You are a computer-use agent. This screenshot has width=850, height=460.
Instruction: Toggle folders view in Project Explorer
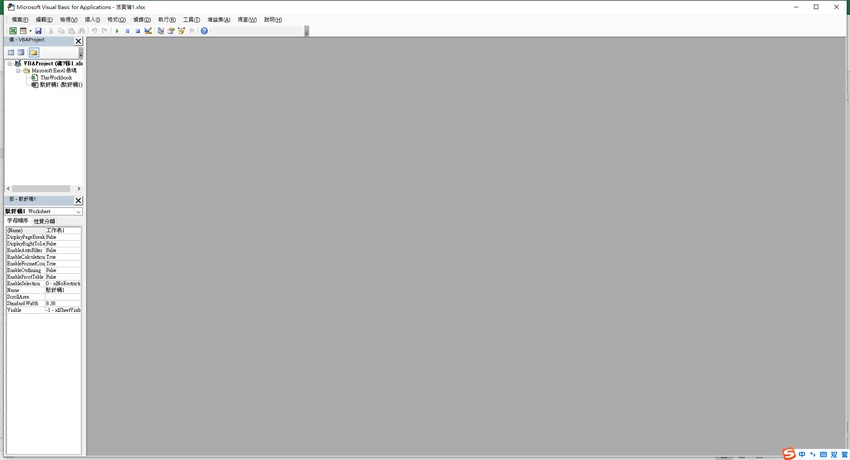[33, 52]
